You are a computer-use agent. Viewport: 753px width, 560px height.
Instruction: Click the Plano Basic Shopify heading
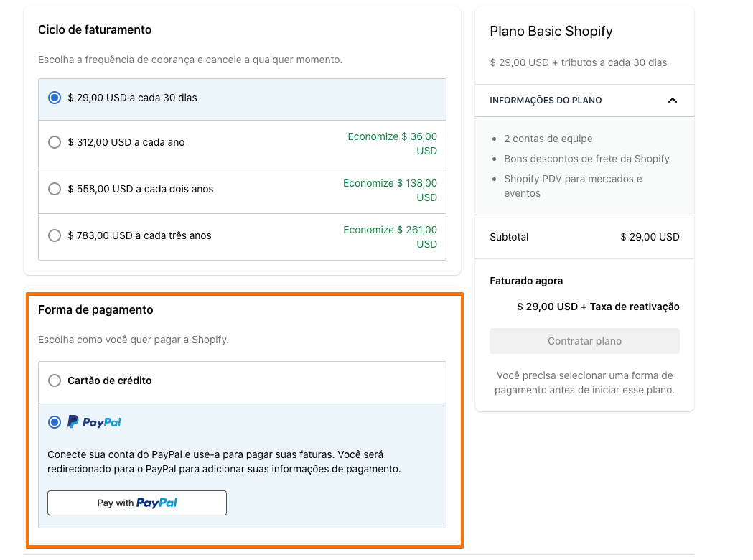[551, 32]
